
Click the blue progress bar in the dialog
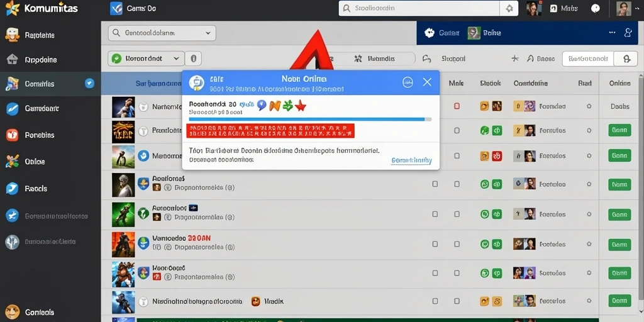tap(310, 119)
